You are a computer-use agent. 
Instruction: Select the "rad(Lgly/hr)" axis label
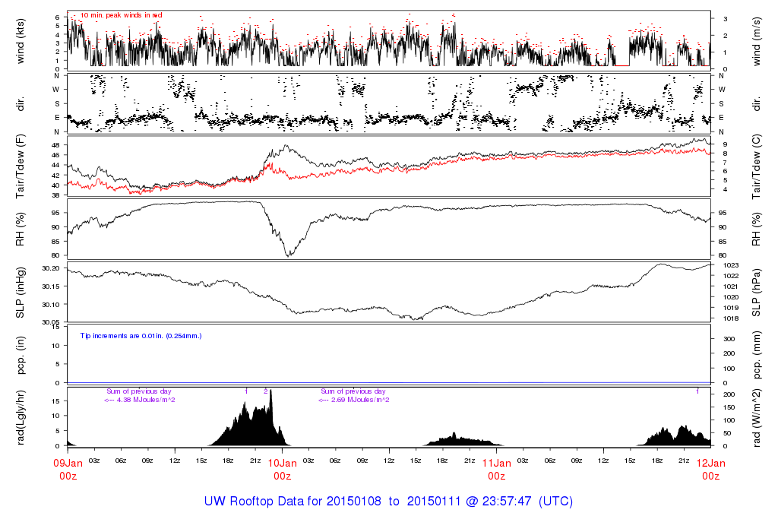21,417
